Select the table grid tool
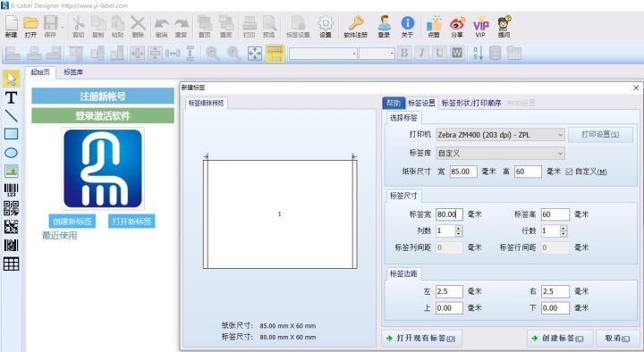644x352 pixels. [x=11, y=264]
